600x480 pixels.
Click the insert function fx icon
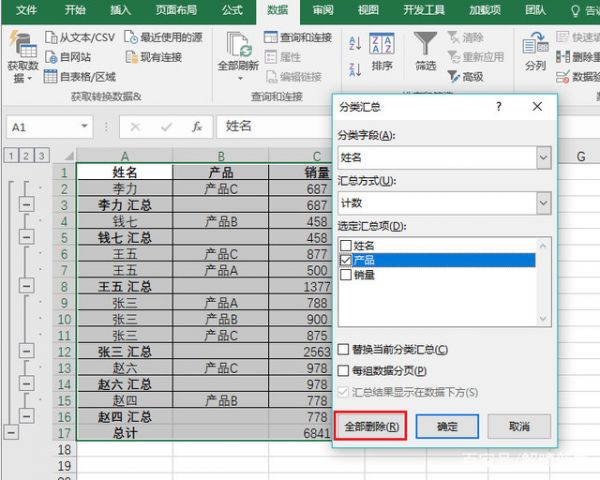[197, 127]
